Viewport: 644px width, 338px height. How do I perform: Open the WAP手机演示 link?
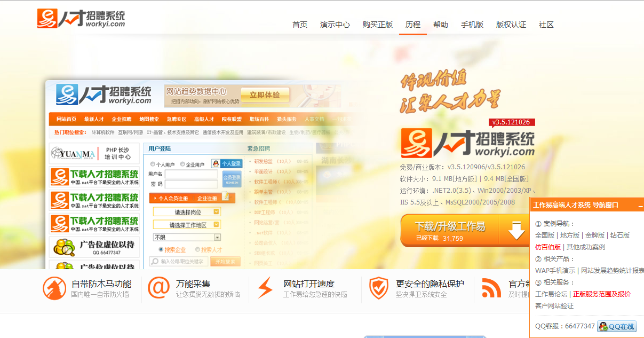tap(555, 271)
